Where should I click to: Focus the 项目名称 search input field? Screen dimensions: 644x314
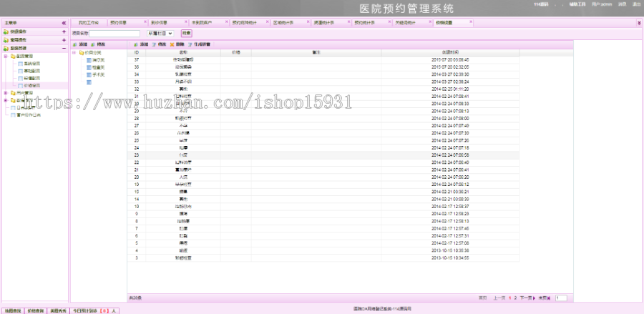pyautogui.click(x=114, y=33)
